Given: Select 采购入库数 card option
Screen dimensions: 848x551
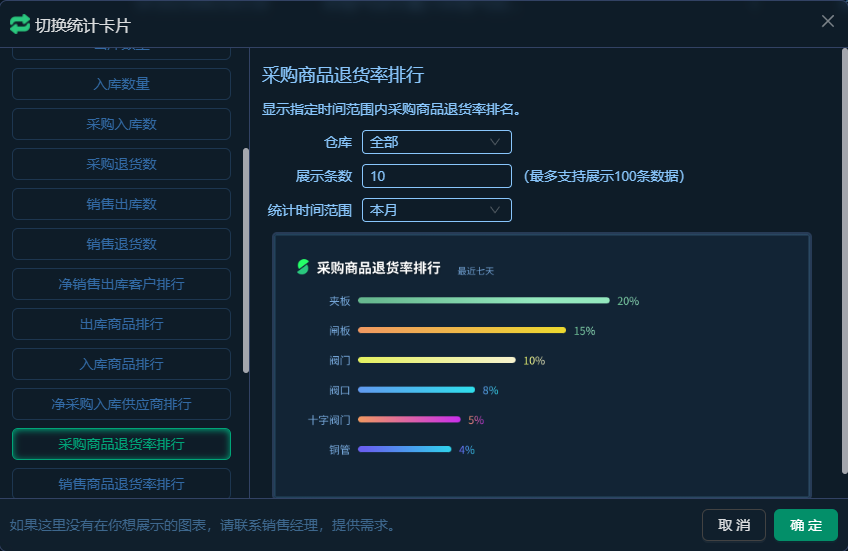Looking at the screenshot, I should pos(121,124).
